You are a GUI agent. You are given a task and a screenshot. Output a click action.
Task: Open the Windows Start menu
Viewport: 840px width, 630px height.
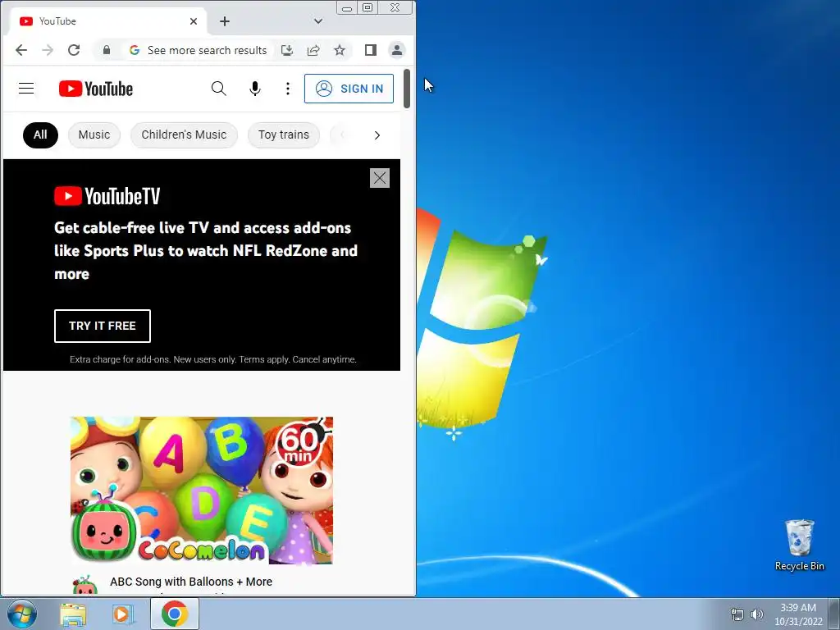click(x=21, y=614)
